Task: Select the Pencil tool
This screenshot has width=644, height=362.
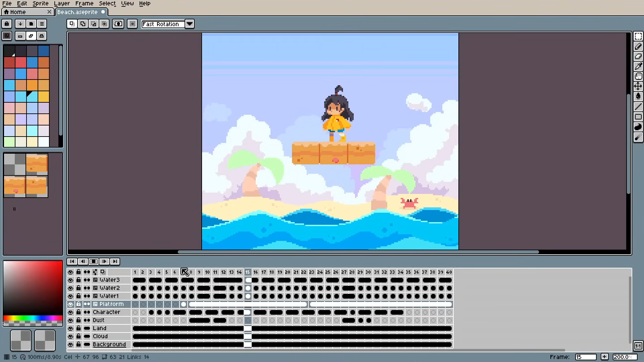Action: point(638,46)
